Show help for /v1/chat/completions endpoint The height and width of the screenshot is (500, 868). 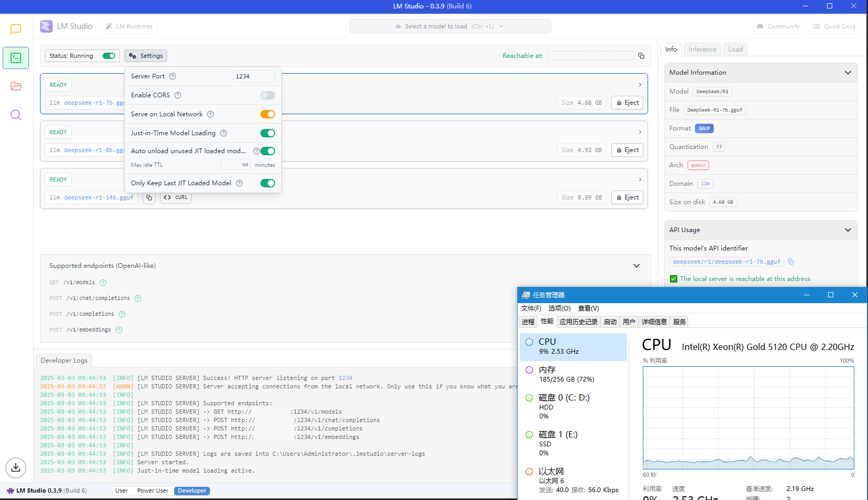pyautogui.click(x=138, y=298)
